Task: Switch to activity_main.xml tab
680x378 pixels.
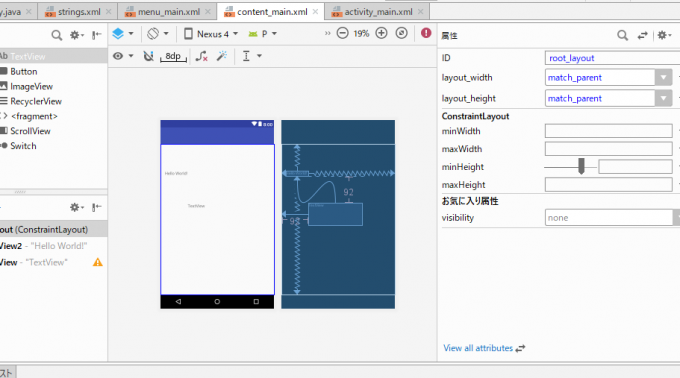Action: pyautogui.click(x=377, y=12)
